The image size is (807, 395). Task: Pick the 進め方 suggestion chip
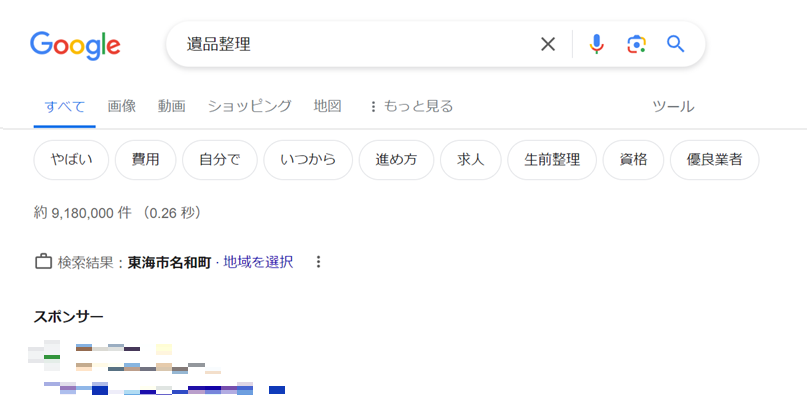click(396, 160)
